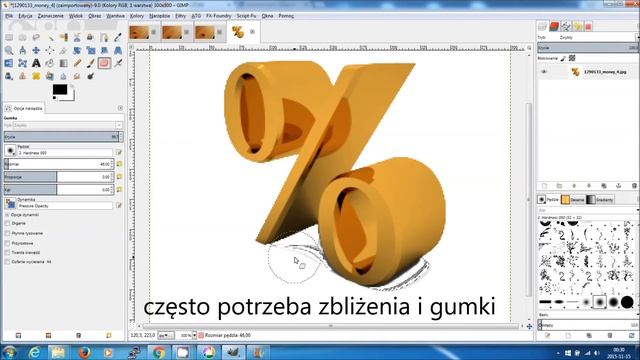This screenshot has width=640, height=360.
Task: Select the Color Picker tool
Action: (x=118, y=38)
